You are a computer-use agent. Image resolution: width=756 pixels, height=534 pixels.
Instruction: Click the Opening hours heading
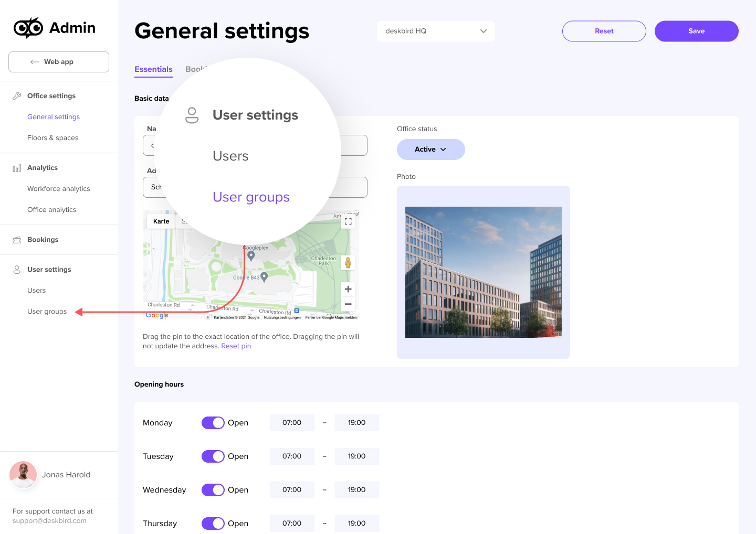159,385
